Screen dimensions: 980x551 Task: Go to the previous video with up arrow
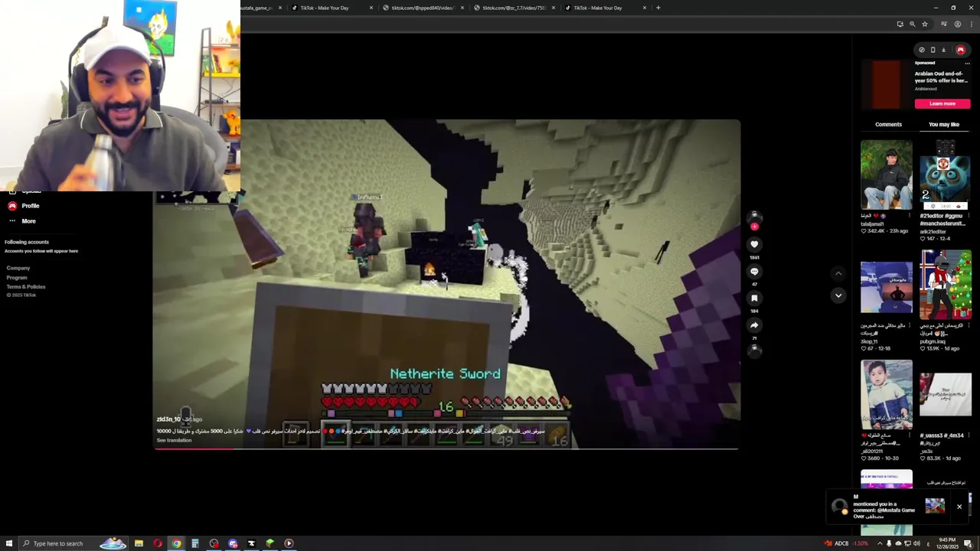(838, 273)
